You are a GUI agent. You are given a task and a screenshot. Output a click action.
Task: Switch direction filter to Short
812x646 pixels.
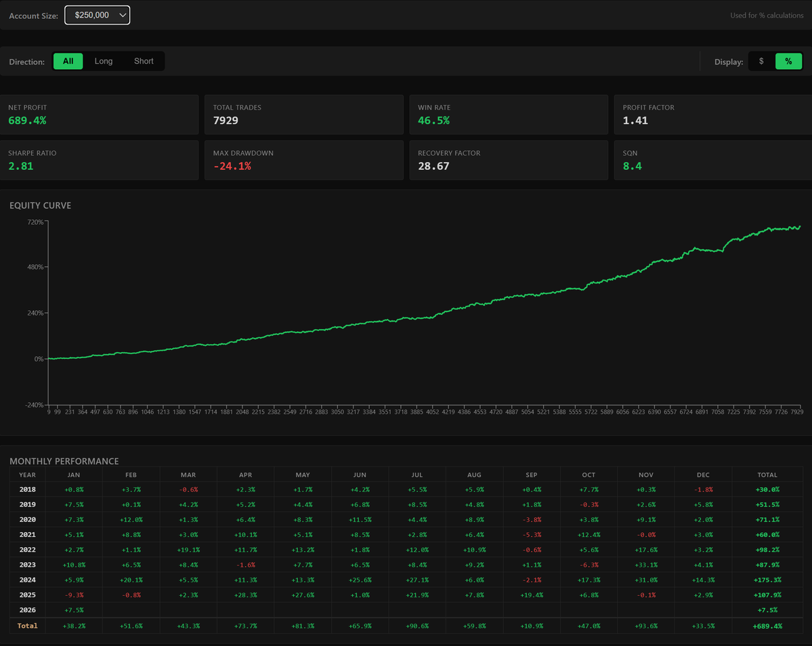click(144, 61)
